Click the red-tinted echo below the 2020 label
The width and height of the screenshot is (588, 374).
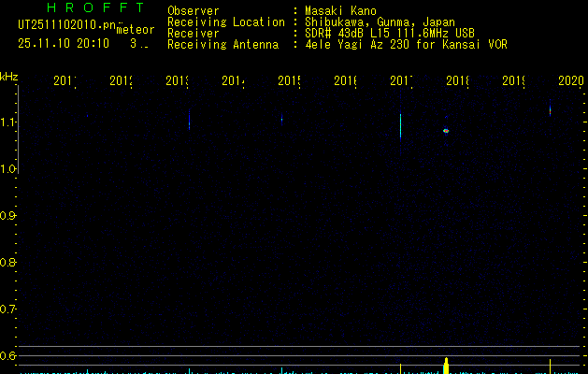(550, 110)
